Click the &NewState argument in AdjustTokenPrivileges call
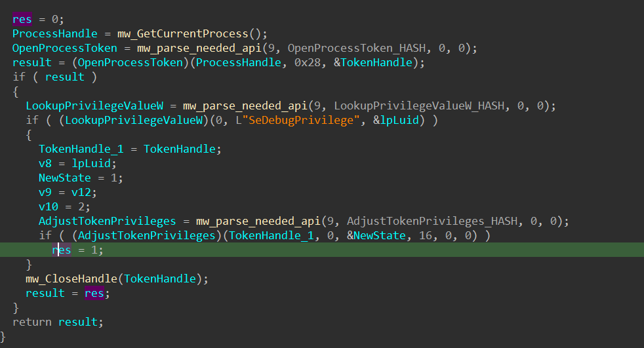The height and width of the screenshot is (348, 644). (x=375, y=235)
